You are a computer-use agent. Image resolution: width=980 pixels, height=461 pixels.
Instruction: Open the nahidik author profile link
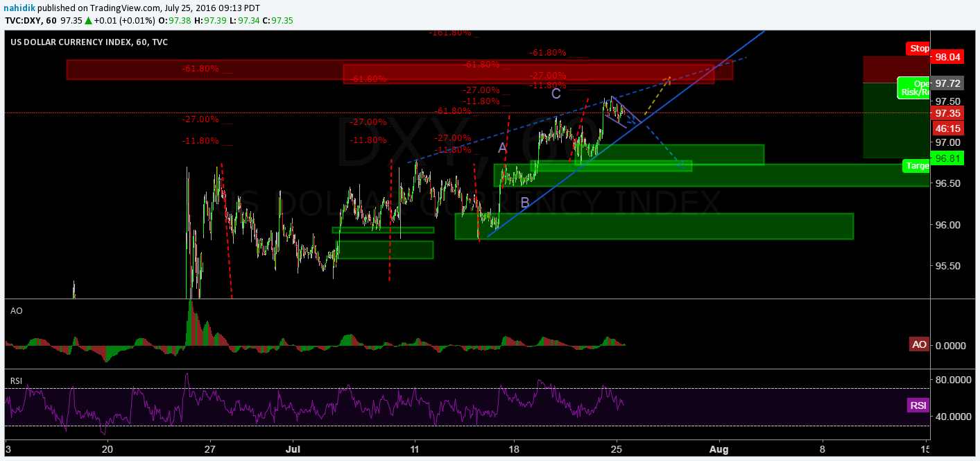point(19,7)
